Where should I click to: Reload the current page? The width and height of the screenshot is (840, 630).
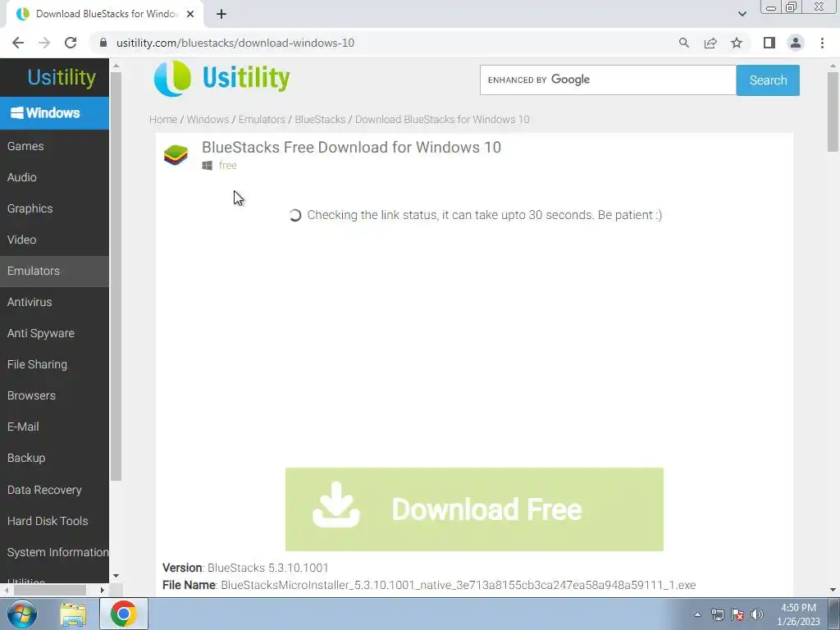pyautogui.click(x=71, y=43)
